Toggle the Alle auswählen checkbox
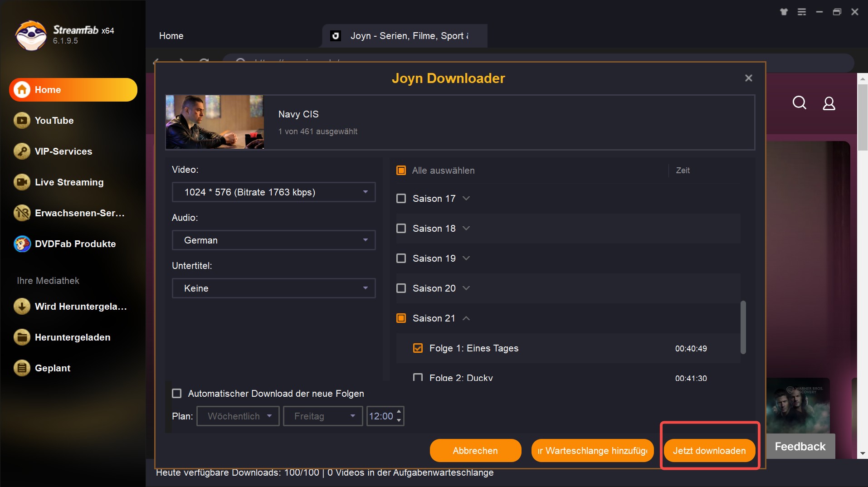The image size is (868, 487). pos(401,170)
